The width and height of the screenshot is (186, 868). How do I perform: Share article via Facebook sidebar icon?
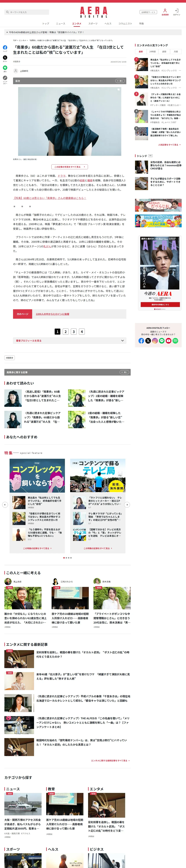(5, 47)
